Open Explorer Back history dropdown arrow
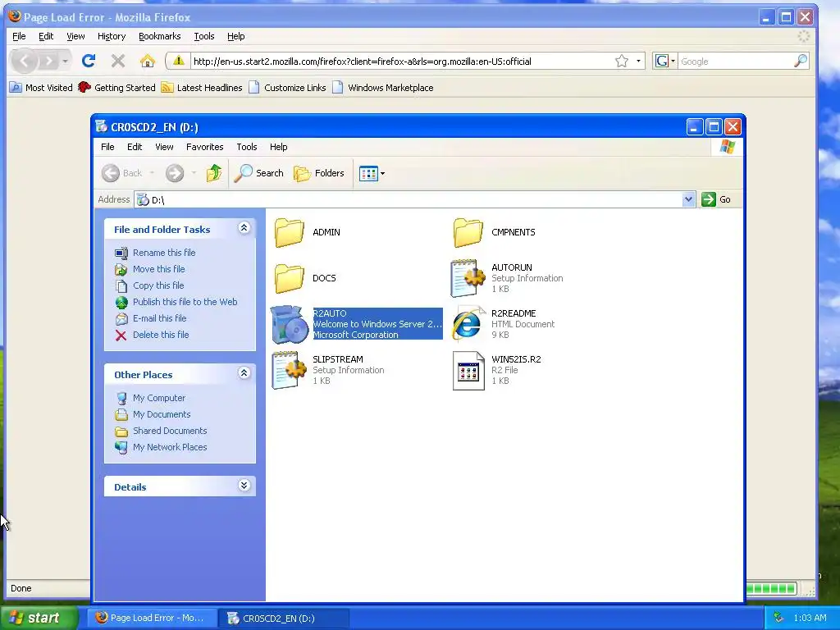 coord(152,173)
